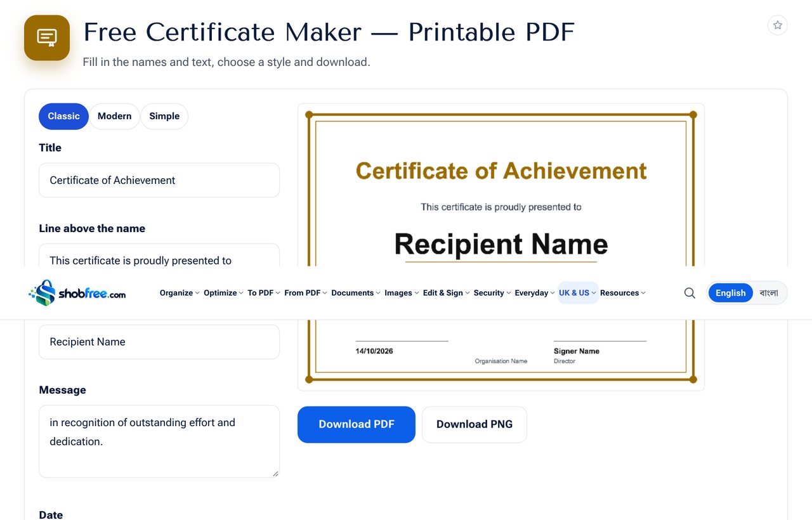
Task: Switch language to বাংলা
Action: point(769,293)
